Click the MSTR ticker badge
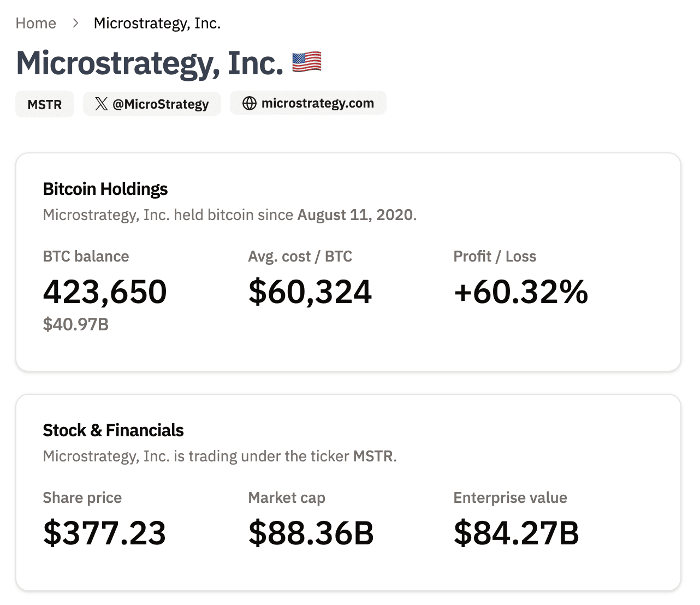The width and height of the screenshot is (700, 605). tap(45, 104)
